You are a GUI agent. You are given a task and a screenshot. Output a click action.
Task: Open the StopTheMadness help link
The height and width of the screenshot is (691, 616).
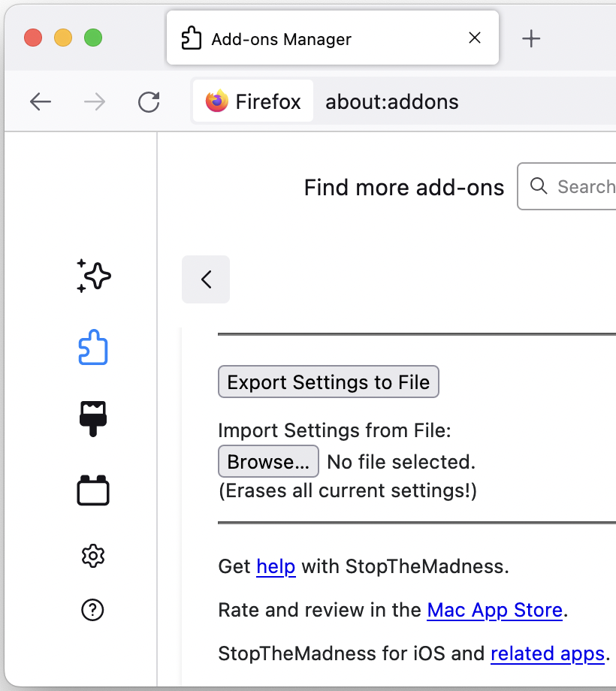click(276, 566)
